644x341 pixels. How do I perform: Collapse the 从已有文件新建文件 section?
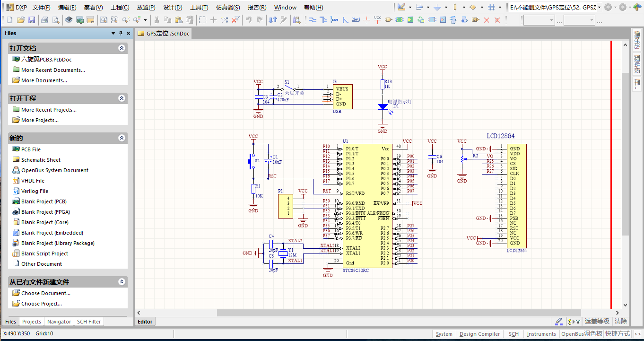122,282
